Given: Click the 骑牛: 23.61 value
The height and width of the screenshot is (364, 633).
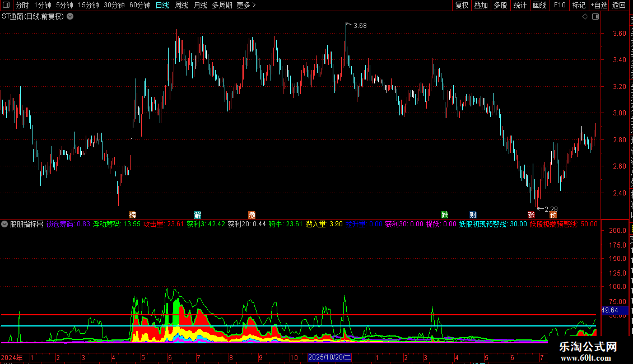Looking at the screenshot, I should [286, 224].
